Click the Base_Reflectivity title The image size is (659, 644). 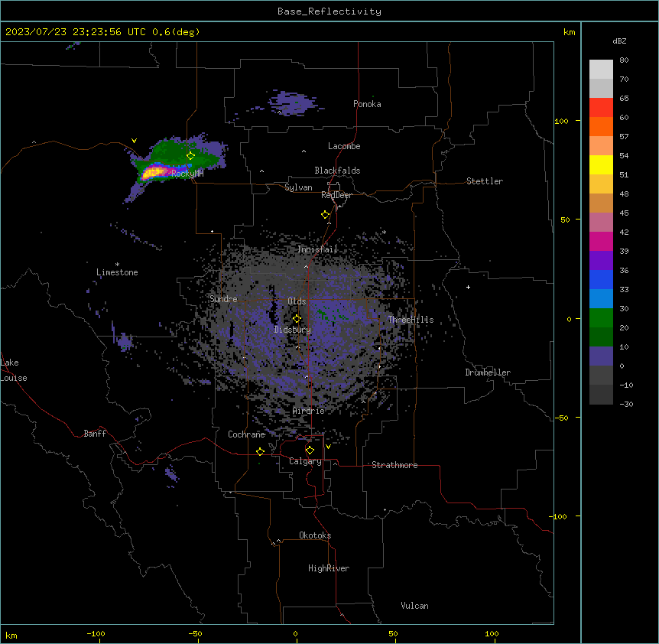[x=329, y=11]
